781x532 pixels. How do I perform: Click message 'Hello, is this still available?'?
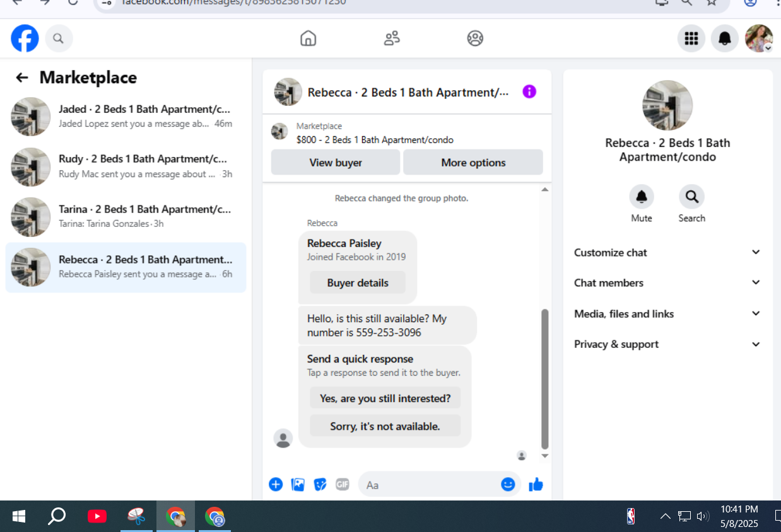(387, 325)
